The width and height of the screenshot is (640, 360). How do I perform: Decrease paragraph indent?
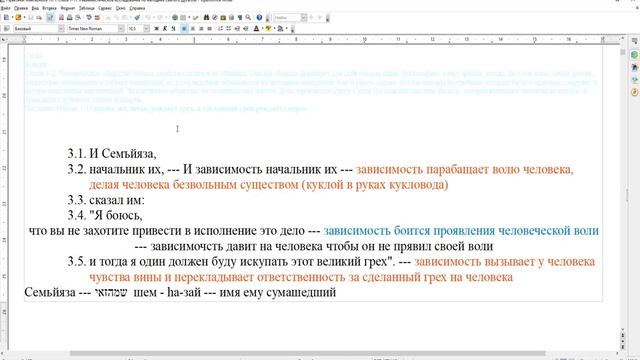point(237,29)
